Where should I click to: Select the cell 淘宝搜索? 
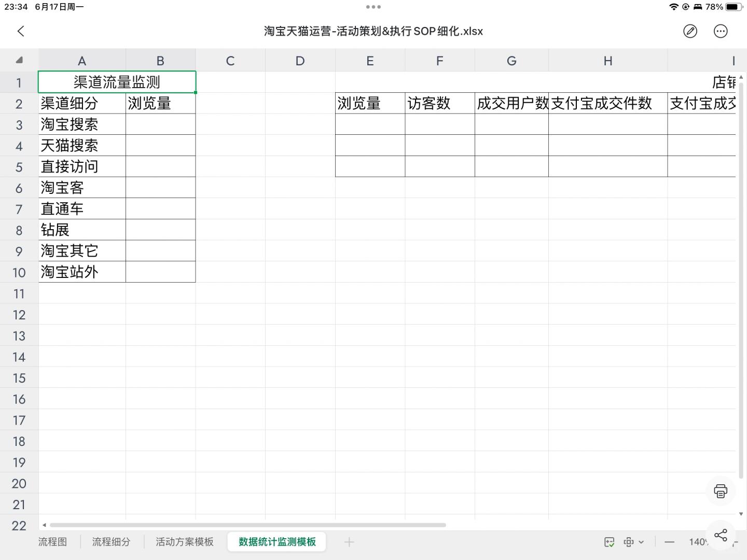[x=82, y=124]
